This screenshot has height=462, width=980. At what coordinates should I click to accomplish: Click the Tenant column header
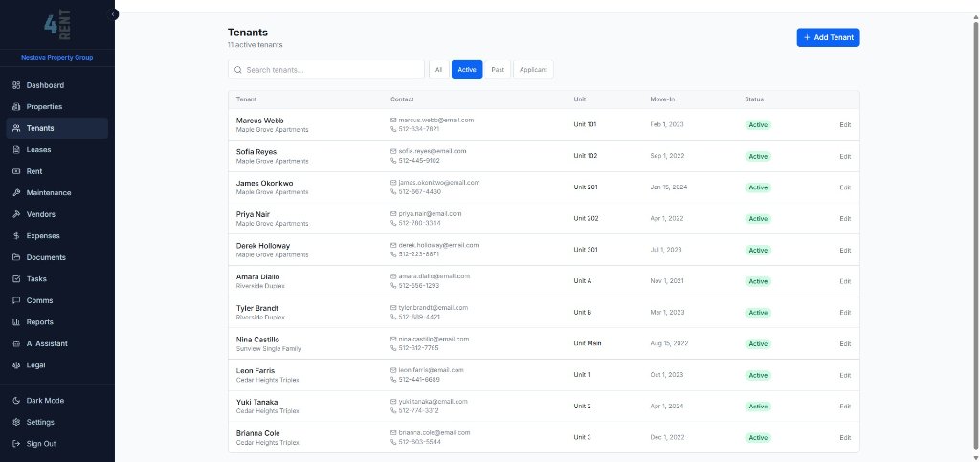(x=246, y=99)
